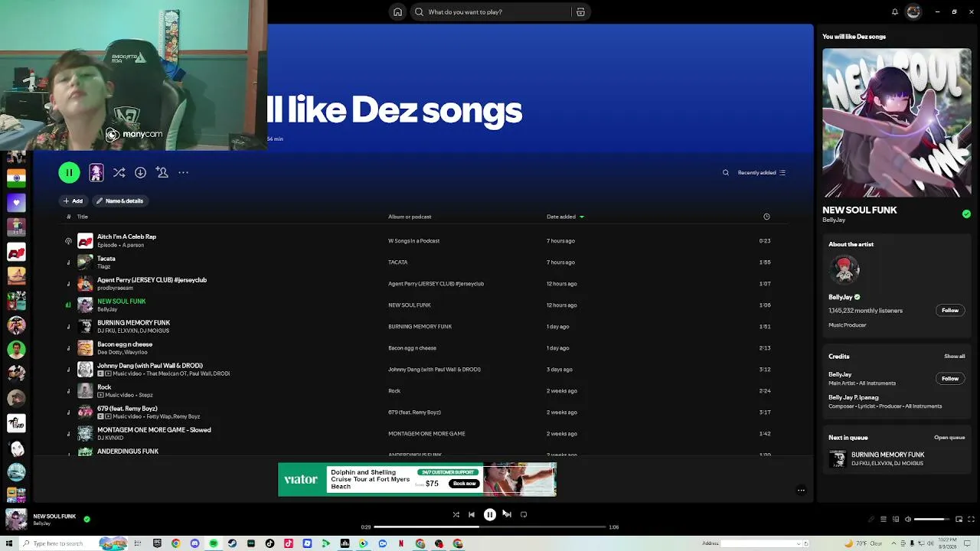Open Name & details editor
The width and height of the screenshot is (980, 551).
click(119, 201)
